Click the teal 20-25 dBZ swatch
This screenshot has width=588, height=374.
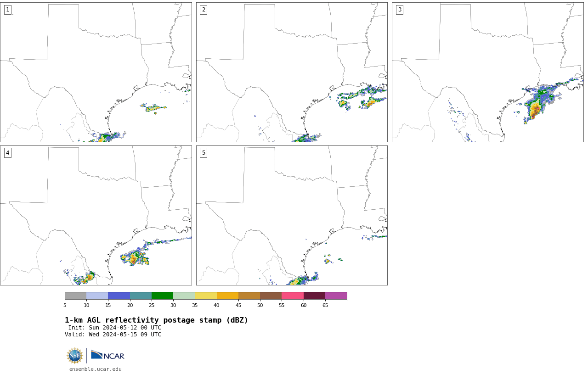(x=141, y=296)
